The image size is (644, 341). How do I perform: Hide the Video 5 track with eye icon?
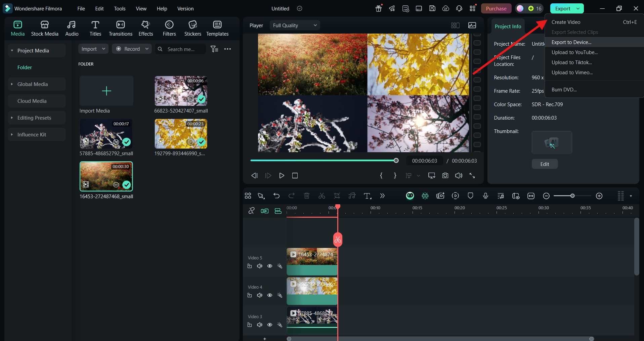click(x=270, y=266)
